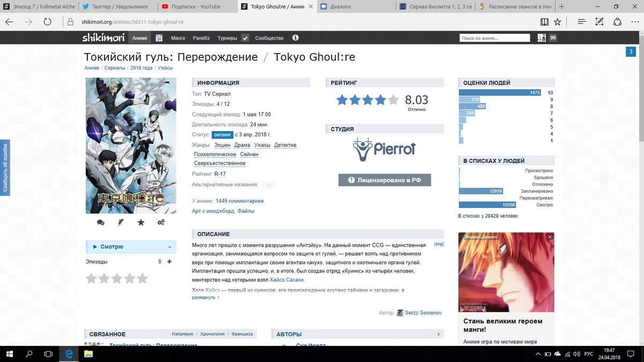Click Сообщить об ошибке side tab
This screenshot has height=362, width=644.
(5, 167)
